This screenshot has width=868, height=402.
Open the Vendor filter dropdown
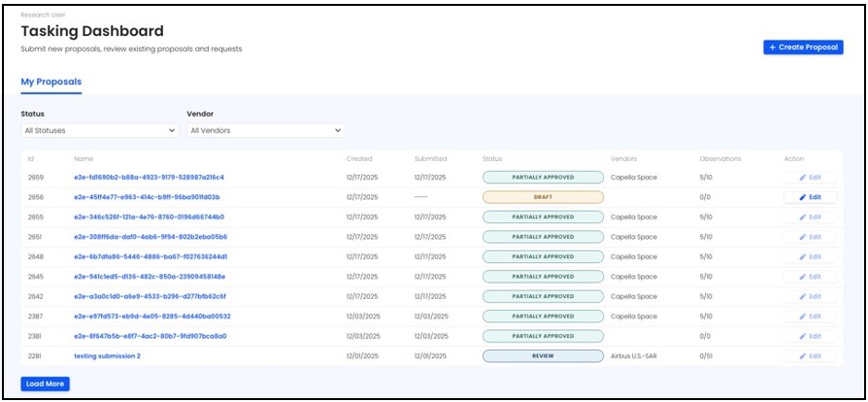point(266,130)
